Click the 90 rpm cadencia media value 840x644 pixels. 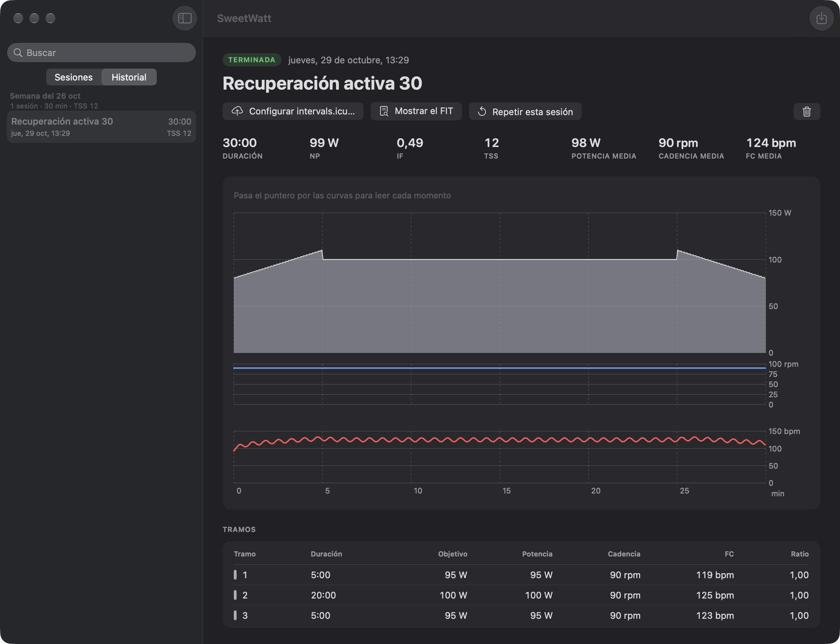678,143
